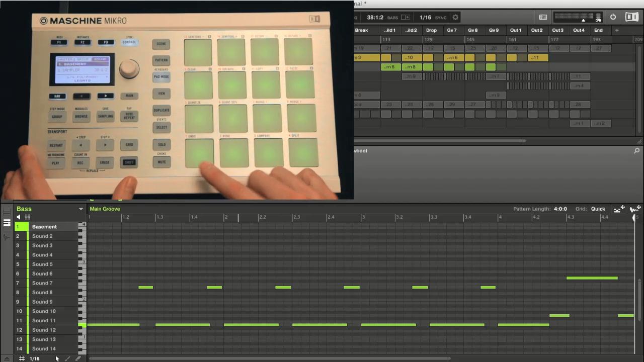Select the pencil paint tool
The image size is (644, 362).
tap(68, 358)
